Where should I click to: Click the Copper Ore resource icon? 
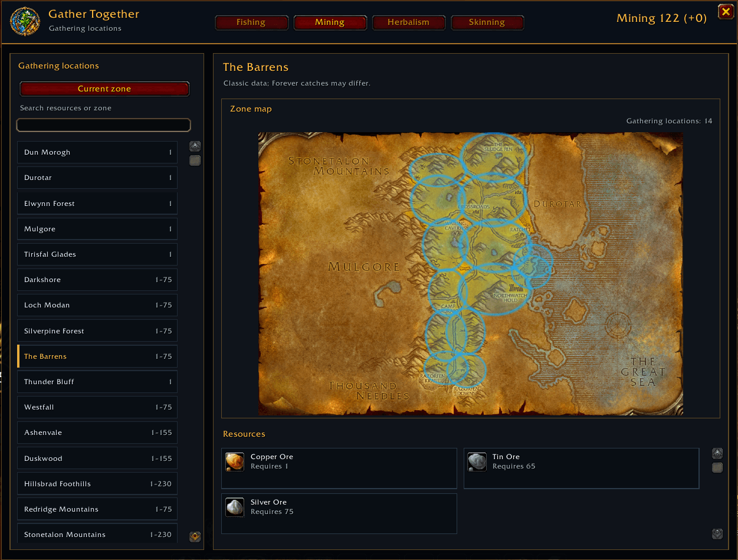pyautogui.click(x=235, y=461)
